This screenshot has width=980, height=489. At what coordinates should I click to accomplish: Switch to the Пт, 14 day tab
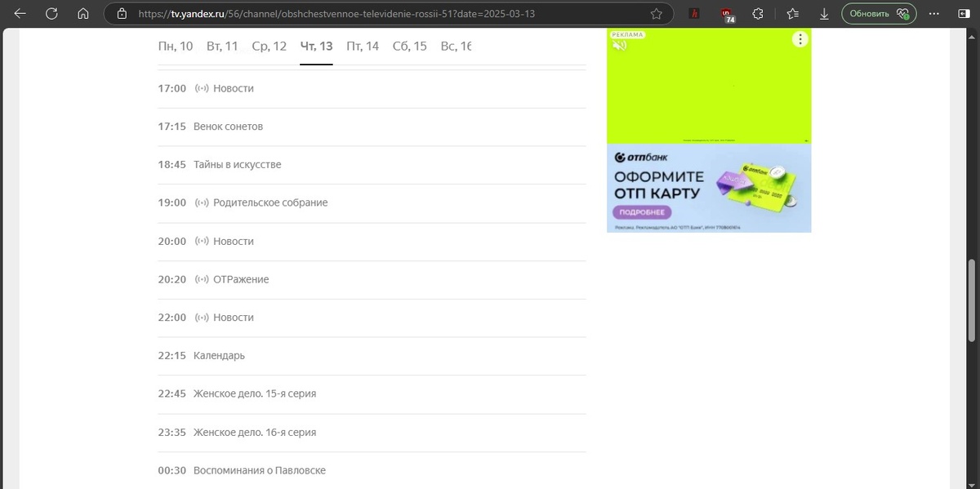point(363,47)
